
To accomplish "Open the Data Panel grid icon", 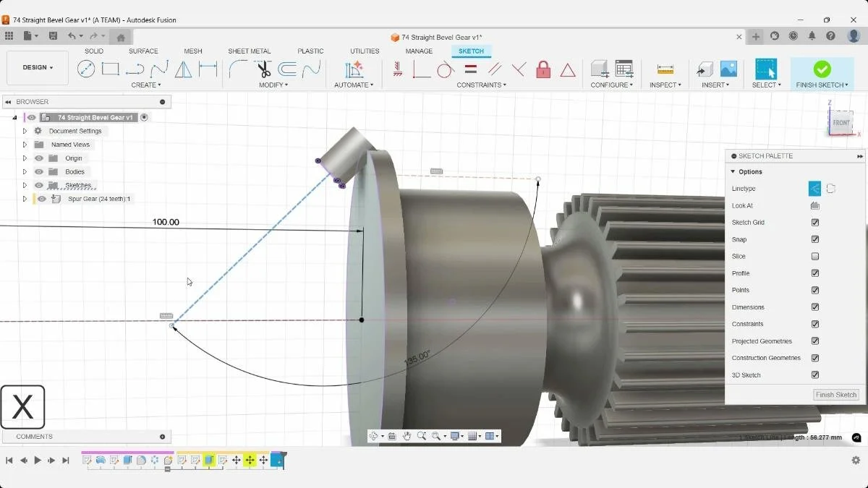I will click(x=9, y=35).
